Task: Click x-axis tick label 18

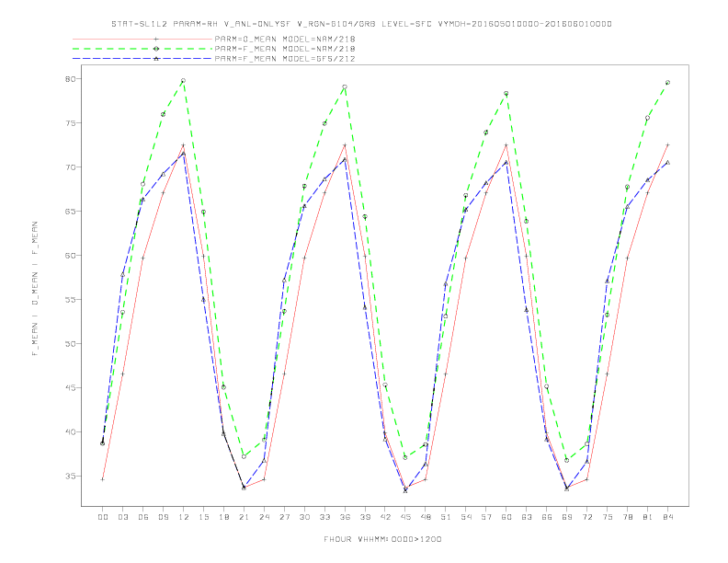Action: (x=223, y=517)
